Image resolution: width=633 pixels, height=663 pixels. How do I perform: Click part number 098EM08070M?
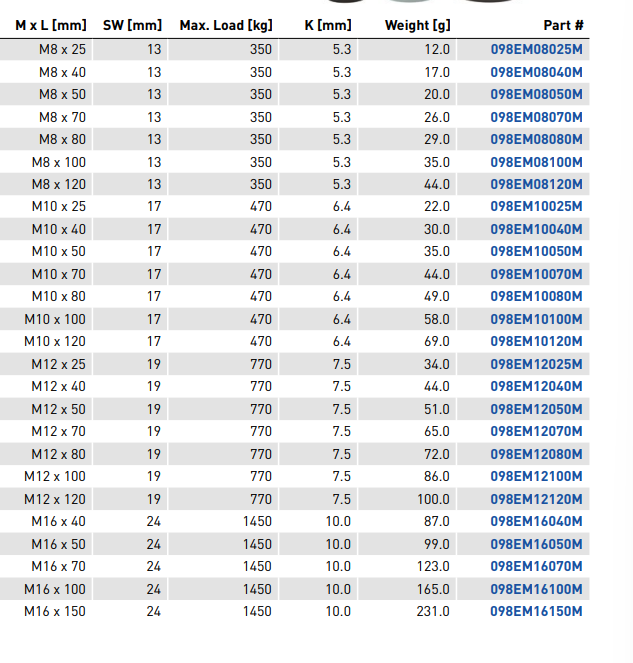click(536, 117)
